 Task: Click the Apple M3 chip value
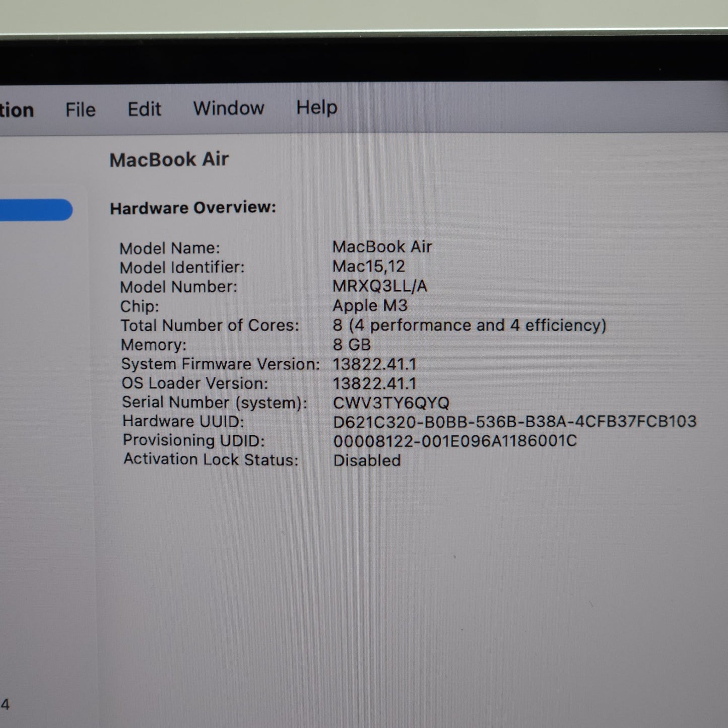pos(370,306)
